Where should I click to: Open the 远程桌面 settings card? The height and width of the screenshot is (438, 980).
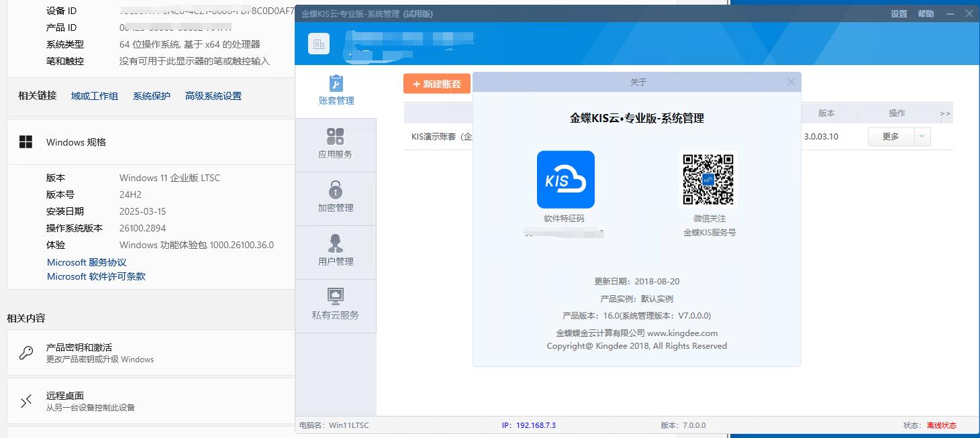(x=151, y=401)
